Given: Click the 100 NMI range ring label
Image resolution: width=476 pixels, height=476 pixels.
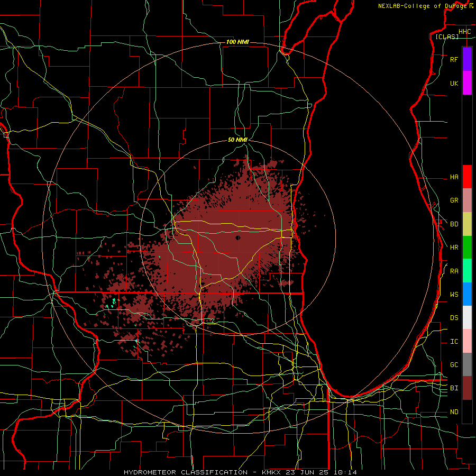Looking at the screenshot, I should tap(237, 42).
